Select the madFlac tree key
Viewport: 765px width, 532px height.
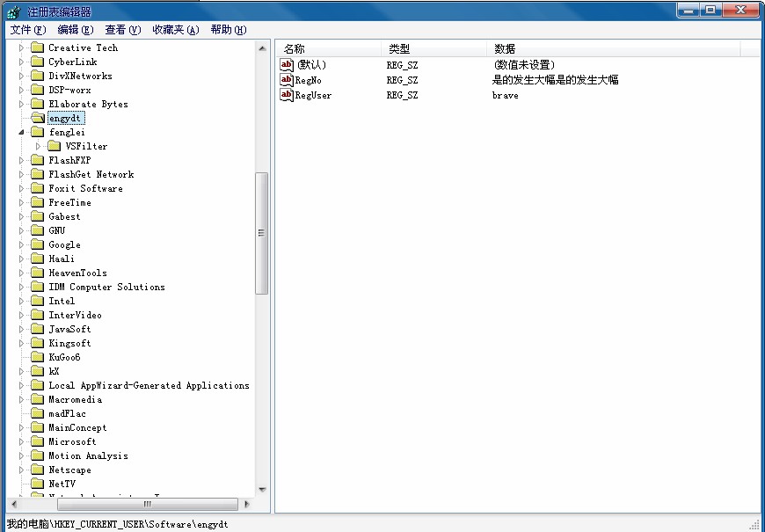click(68, 413)
